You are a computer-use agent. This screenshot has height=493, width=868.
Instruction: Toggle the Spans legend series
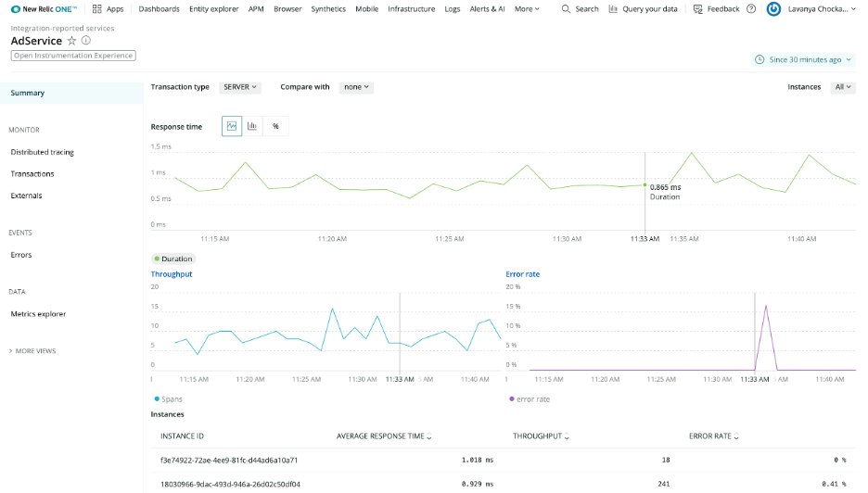click(168, 398)
